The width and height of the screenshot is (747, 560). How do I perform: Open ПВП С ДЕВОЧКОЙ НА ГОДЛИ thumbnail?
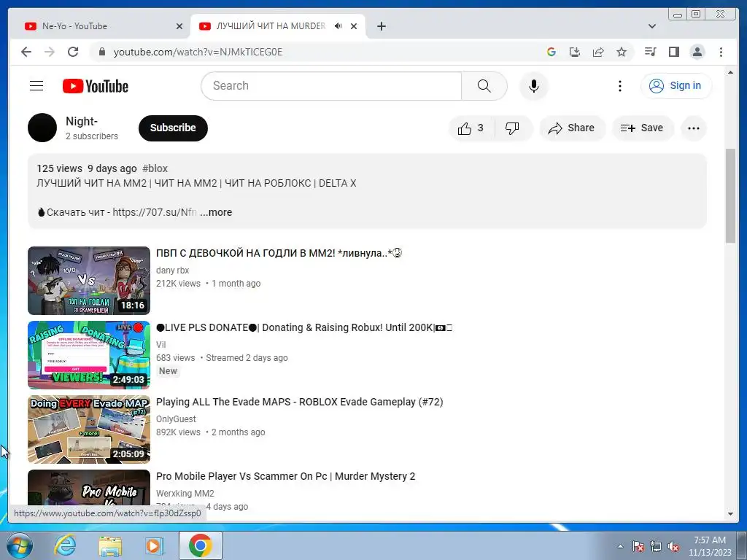[89, 281]
